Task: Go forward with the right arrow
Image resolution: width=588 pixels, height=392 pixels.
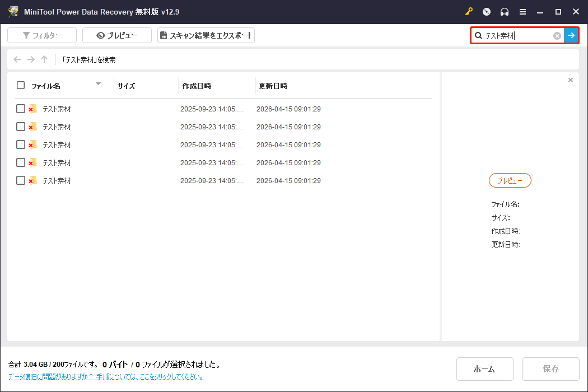Action: (x=31, y=59)
